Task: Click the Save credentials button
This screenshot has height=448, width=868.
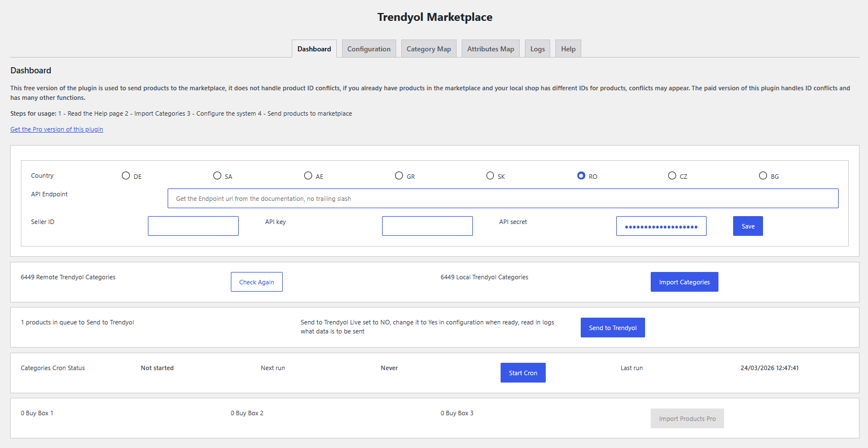Action: click(748, 226)
